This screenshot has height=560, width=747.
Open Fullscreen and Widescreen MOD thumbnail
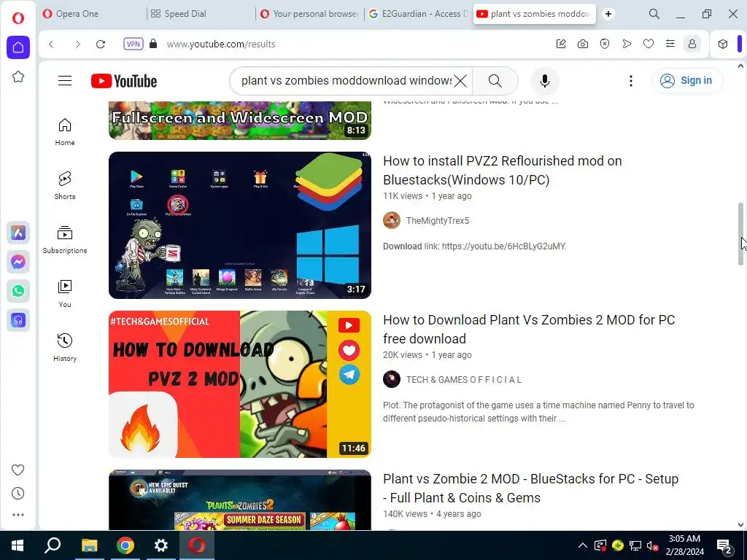[x=239, y=120]
